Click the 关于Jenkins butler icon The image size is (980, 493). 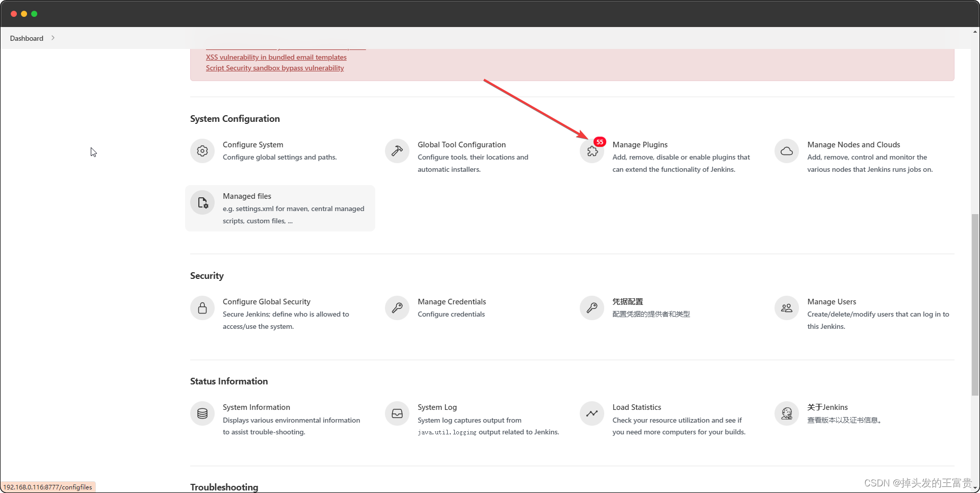[787, 413]
